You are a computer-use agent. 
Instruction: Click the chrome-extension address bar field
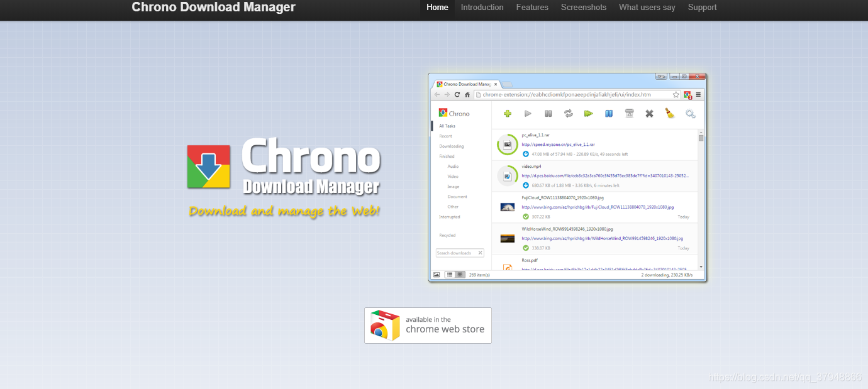(577, 95)
